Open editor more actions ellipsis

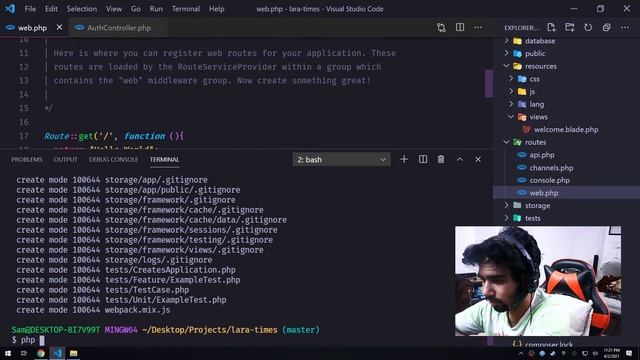[x=478, y=27]
